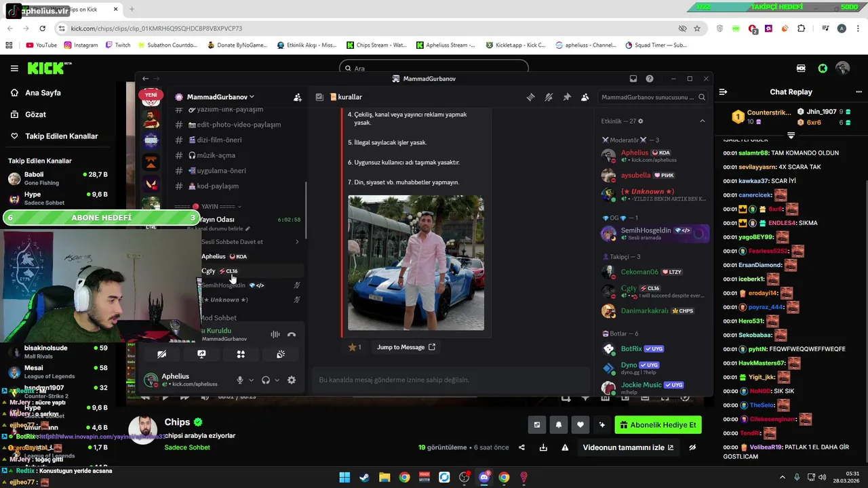Screen dimensions: 868x488
Task: Disconnect from voice with hang-up icon
Action: [x=292, y=334]
